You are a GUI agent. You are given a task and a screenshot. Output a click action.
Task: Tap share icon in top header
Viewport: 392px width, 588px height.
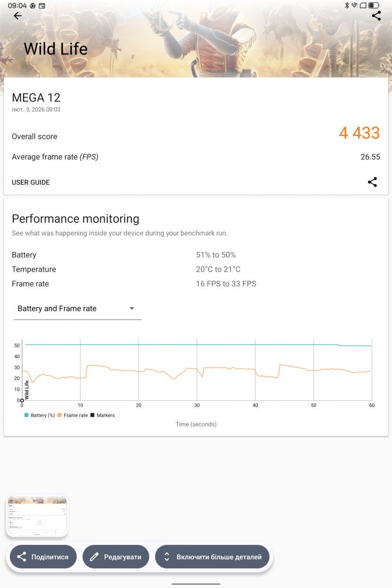tap(376, 16)
